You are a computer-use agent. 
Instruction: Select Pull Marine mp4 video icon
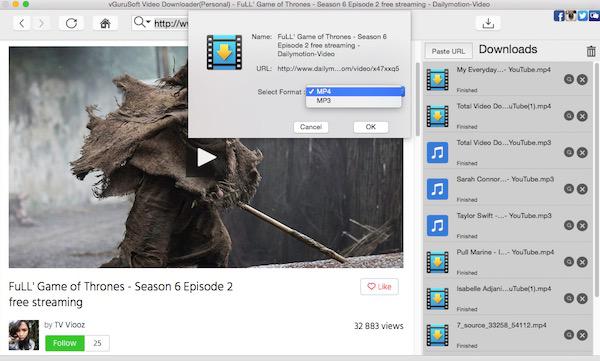coord(437,262)
